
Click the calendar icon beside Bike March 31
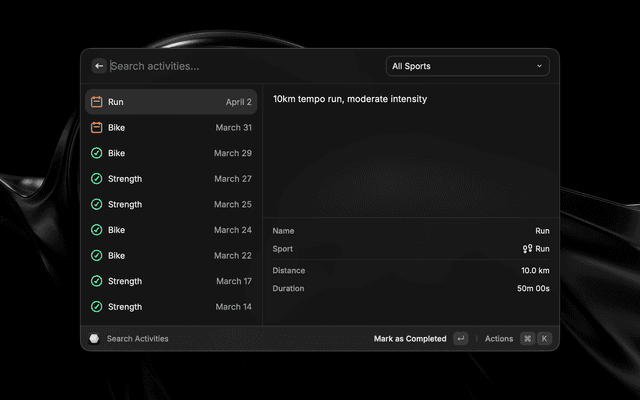click(x=97, y=128)
